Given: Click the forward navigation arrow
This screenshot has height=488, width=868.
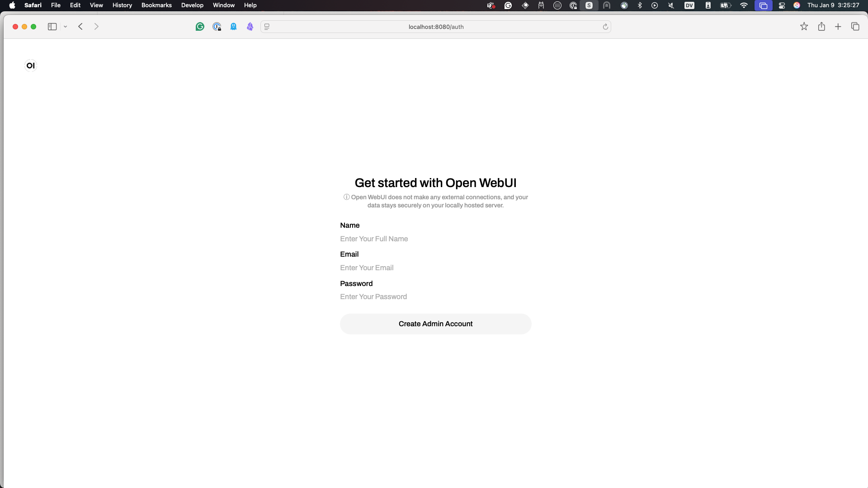Looking at the screenshot, I should pos(97,26).
